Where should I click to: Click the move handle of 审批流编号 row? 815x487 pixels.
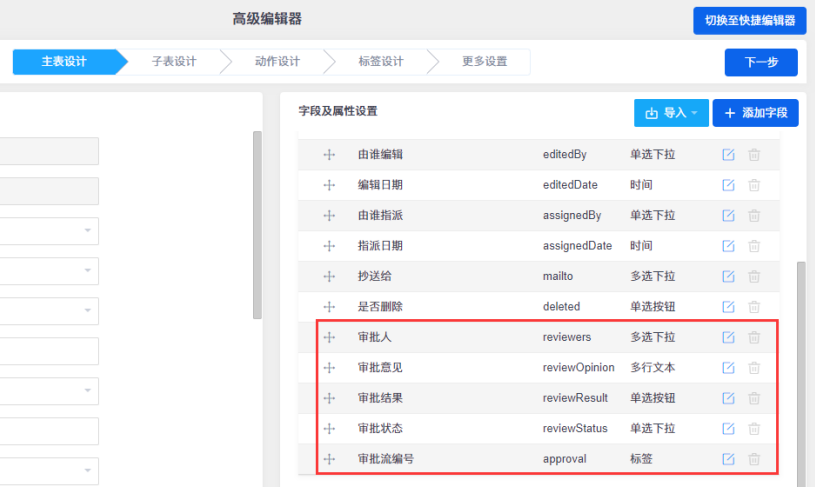click(329, 459)
